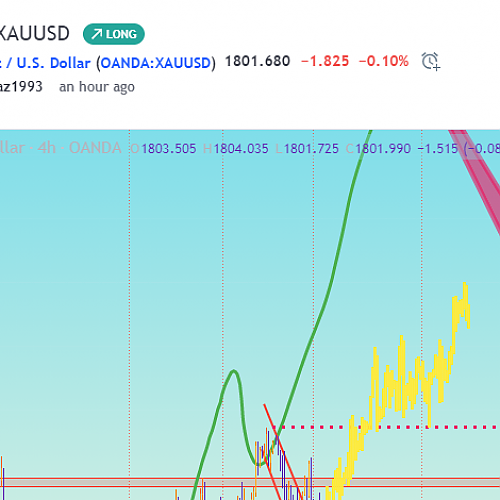Click the alarm clock add-alert icon
This screenshot has width=500, height=500.
coord(431,61)
